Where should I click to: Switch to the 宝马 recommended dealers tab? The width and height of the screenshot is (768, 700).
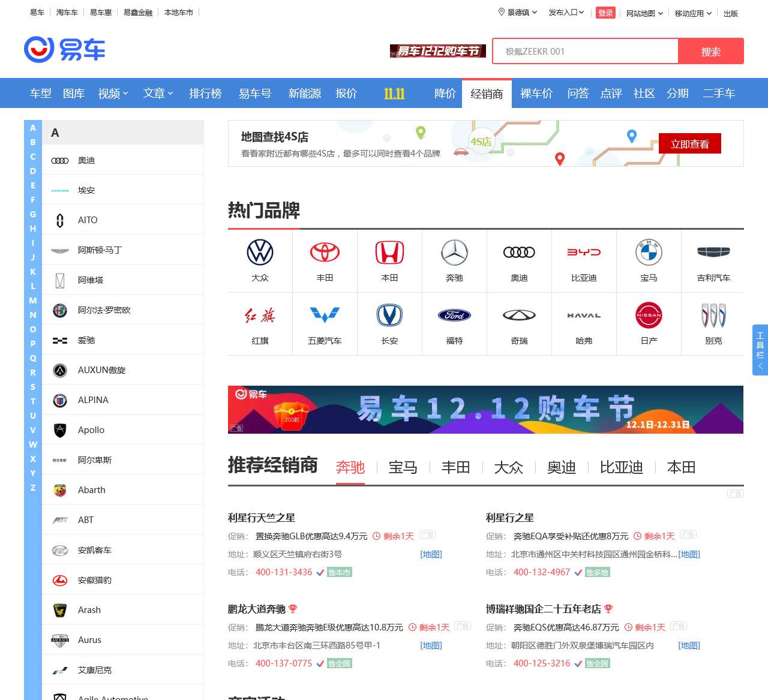click(403, 467)
